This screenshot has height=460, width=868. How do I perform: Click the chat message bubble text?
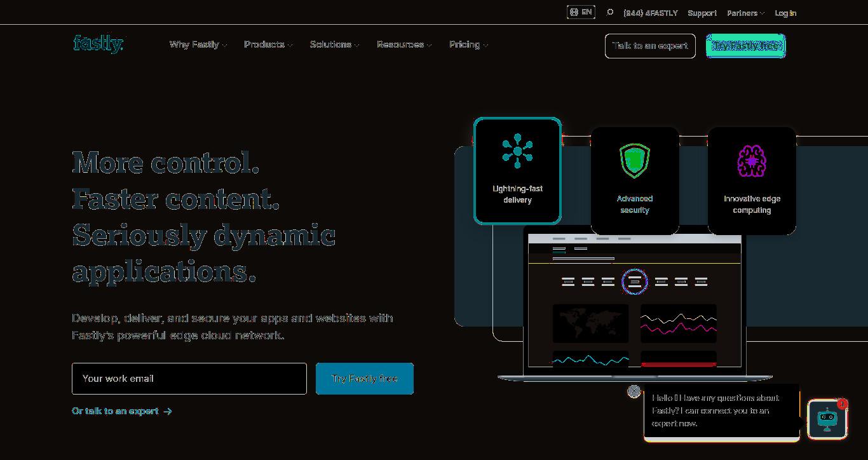click(716, 410)
